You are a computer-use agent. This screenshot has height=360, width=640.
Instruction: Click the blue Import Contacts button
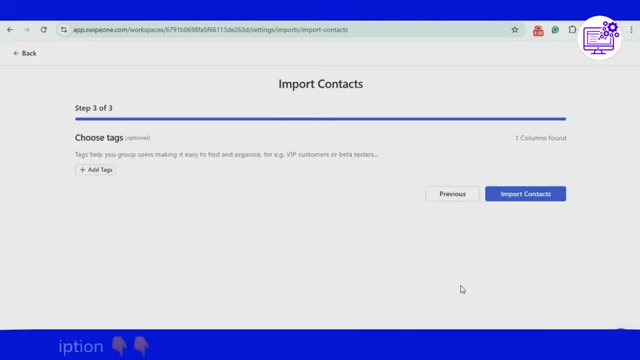tap(525, 194)
